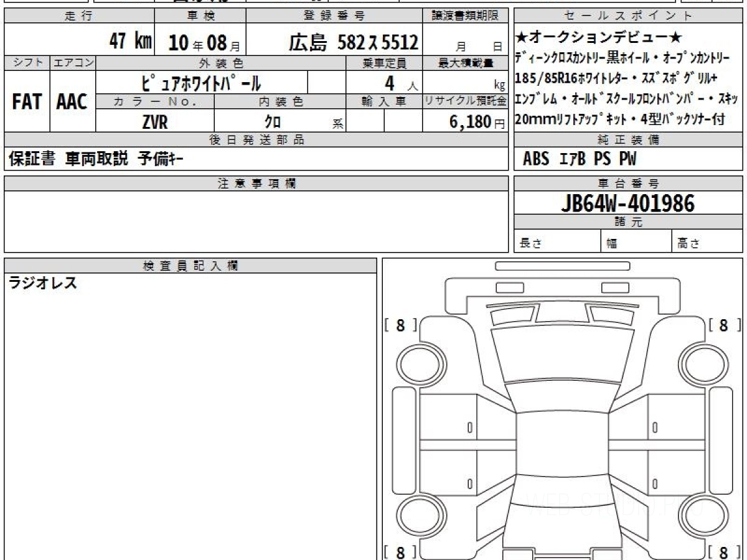
Task: Click the FAT shift type cell
Action: pos(27,102)
